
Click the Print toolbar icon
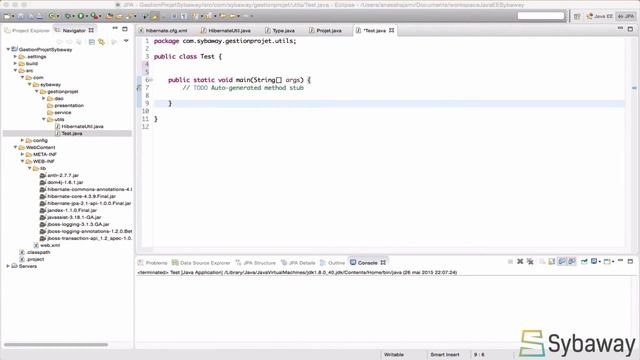point(40,16)
